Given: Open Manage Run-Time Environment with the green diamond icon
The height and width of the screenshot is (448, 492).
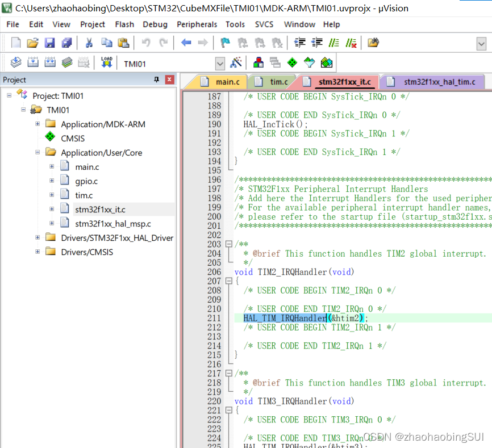Looking at the screenshot, I should [x=292, y=62].
